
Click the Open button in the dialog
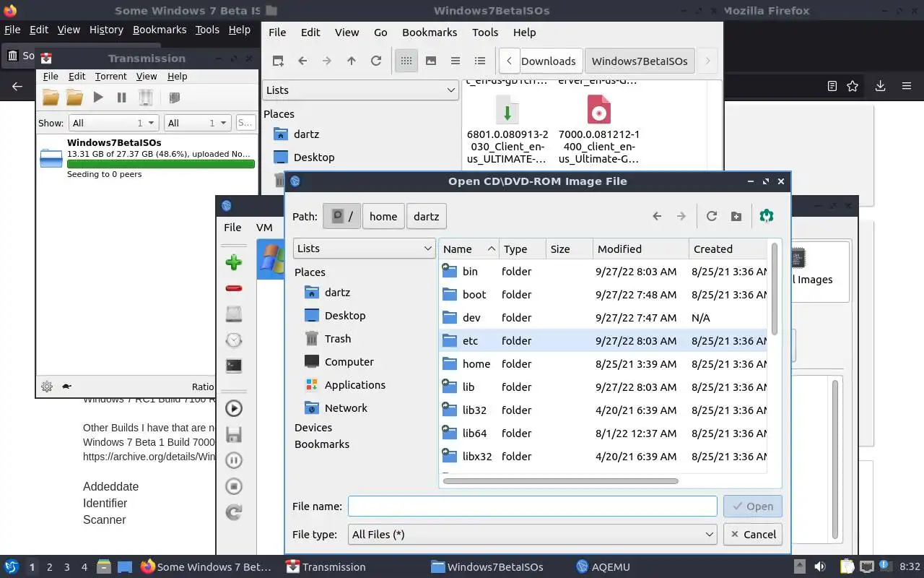(752, 506)
